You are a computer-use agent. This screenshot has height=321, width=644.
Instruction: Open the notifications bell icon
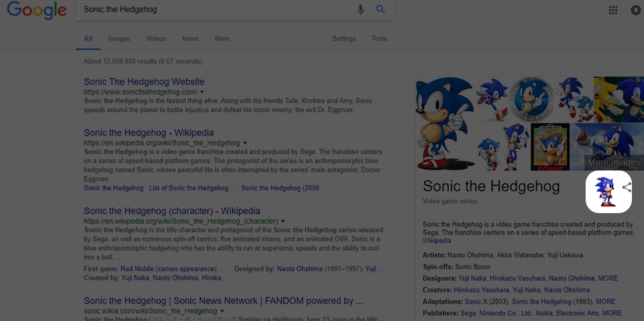pos(636,10)
